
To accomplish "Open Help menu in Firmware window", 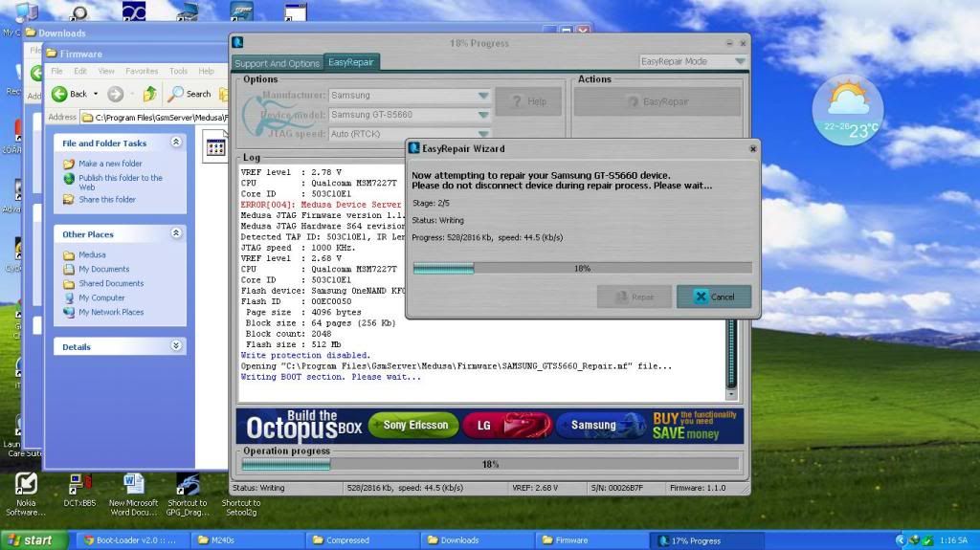I will [207, 71].
